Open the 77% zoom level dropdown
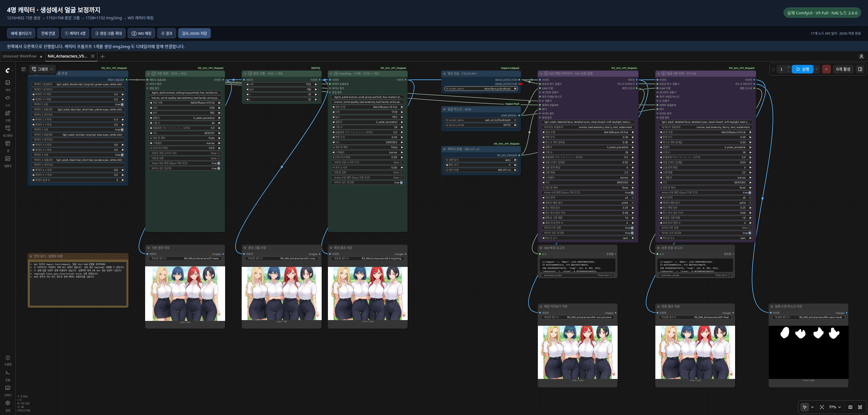The height and width of the screenshot is (415, 868). click(x=835, y=407)
